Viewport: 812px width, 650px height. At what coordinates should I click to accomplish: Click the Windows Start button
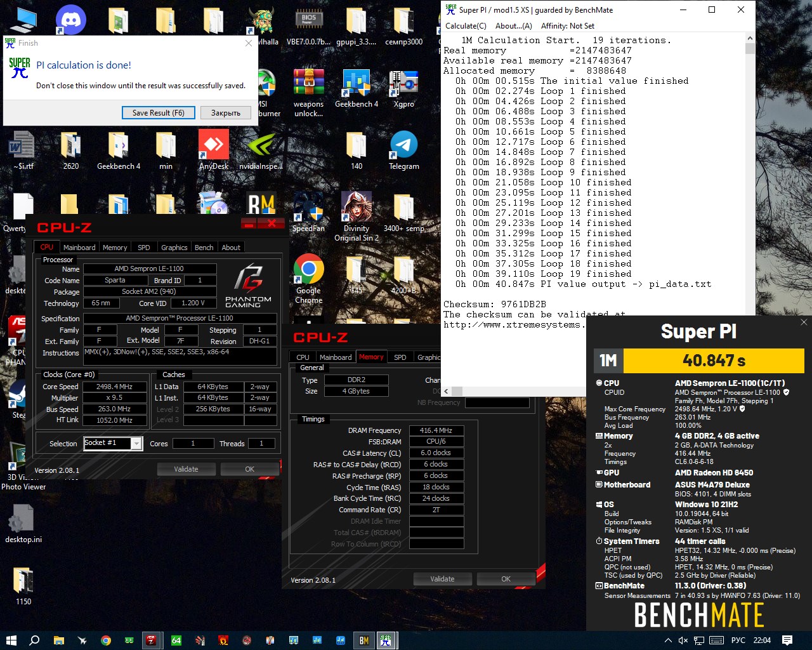click(x=11, y=640)
